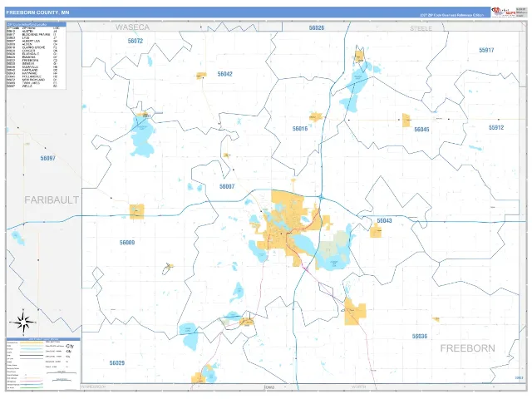Select ZIP code label 56009
The width and height of the screenshot is (532, 399).
click(x=127, y=243)
